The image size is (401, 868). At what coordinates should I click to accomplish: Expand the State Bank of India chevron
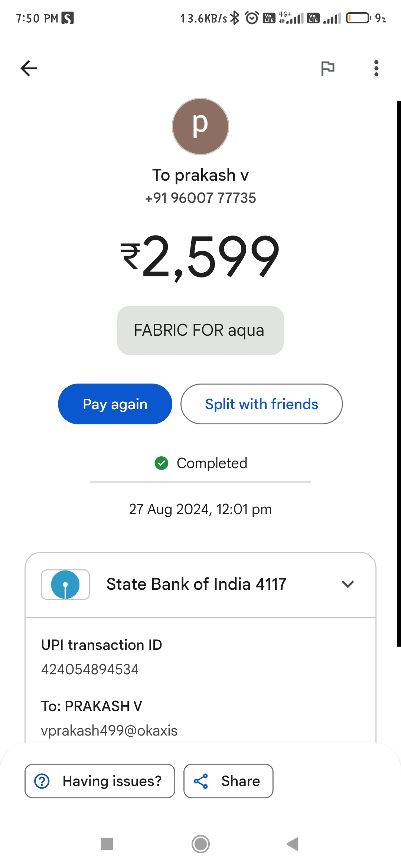tap(348, 584)
